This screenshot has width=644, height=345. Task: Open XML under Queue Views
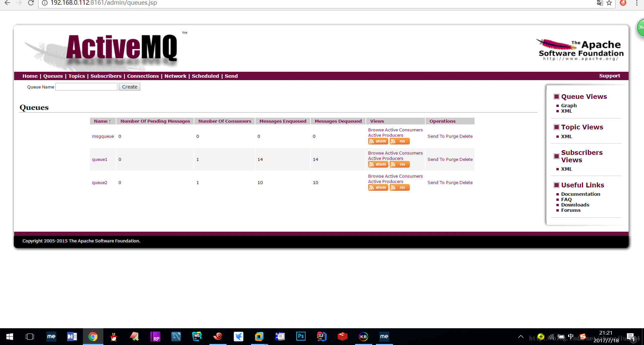tap(566, 111)
